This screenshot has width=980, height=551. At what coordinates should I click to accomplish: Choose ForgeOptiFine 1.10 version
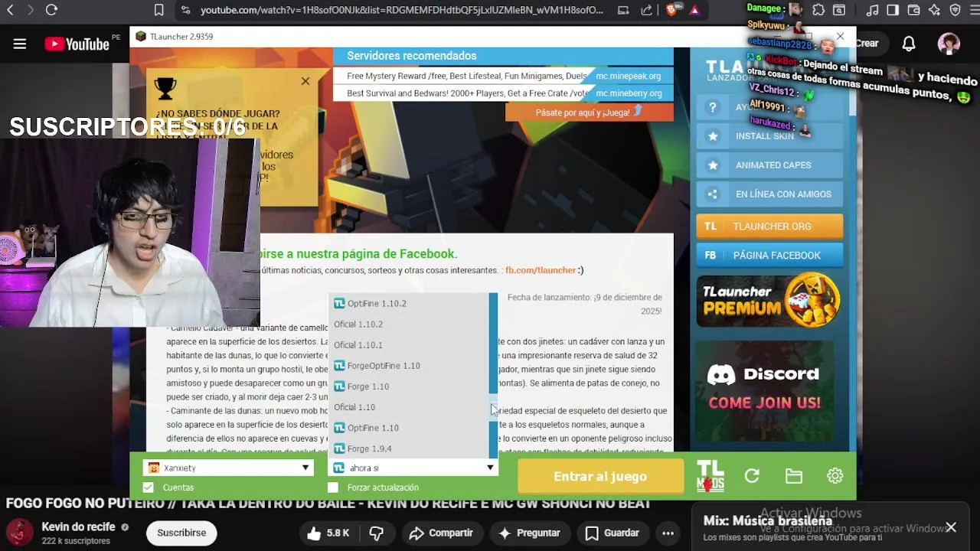point(409,365)
